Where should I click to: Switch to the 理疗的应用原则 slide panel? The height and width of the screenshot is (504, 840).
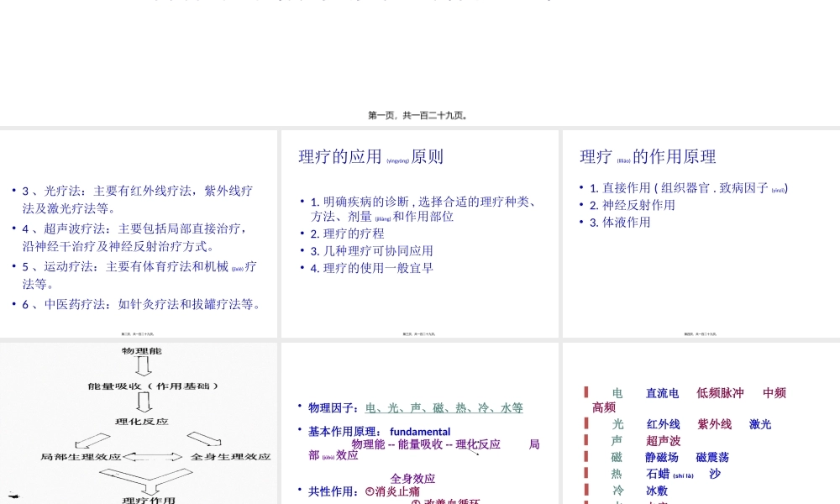tap(418, 234)
